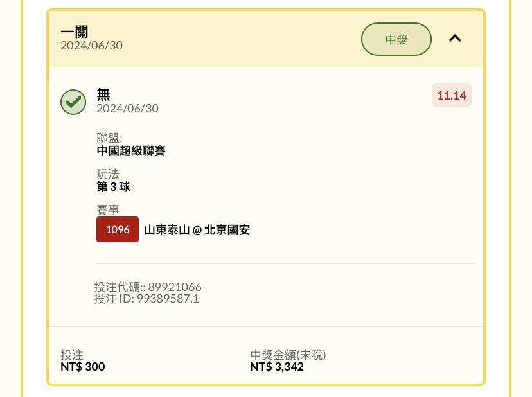
Task: Click the 第 3 球 play type text
Action: [x=113, y=187]
